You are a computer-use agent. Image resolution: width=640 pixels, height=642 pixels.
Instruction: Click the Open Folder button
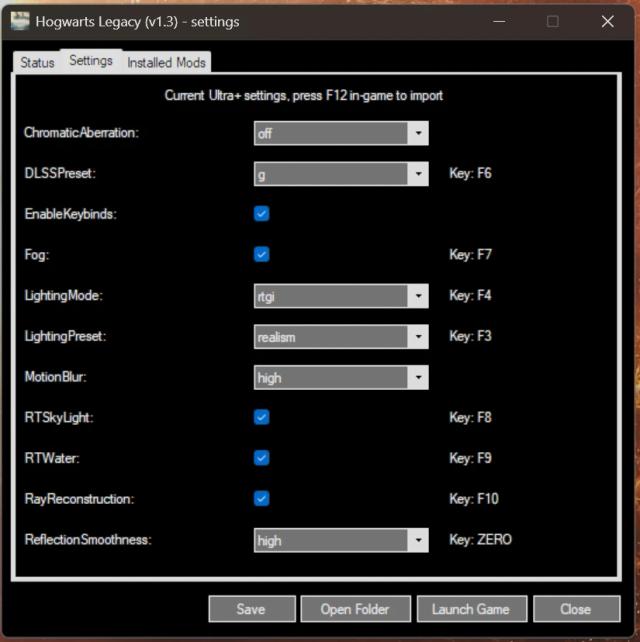pos(355,609)
